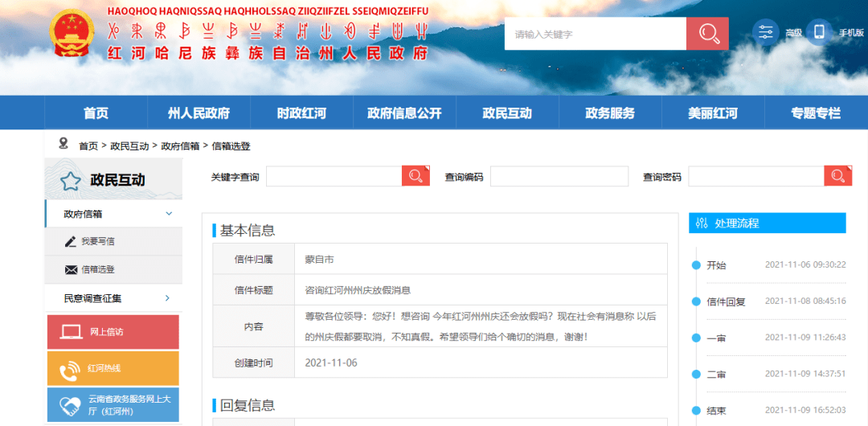
Task: Open 首页 navigation tab
Action: point(96,113)
